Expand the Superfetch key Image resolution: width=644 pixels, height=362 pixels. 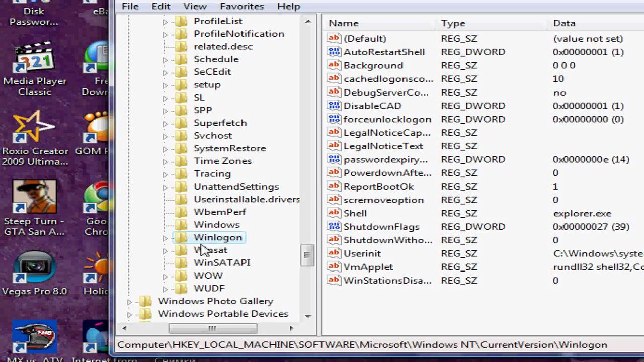[165, 123]
